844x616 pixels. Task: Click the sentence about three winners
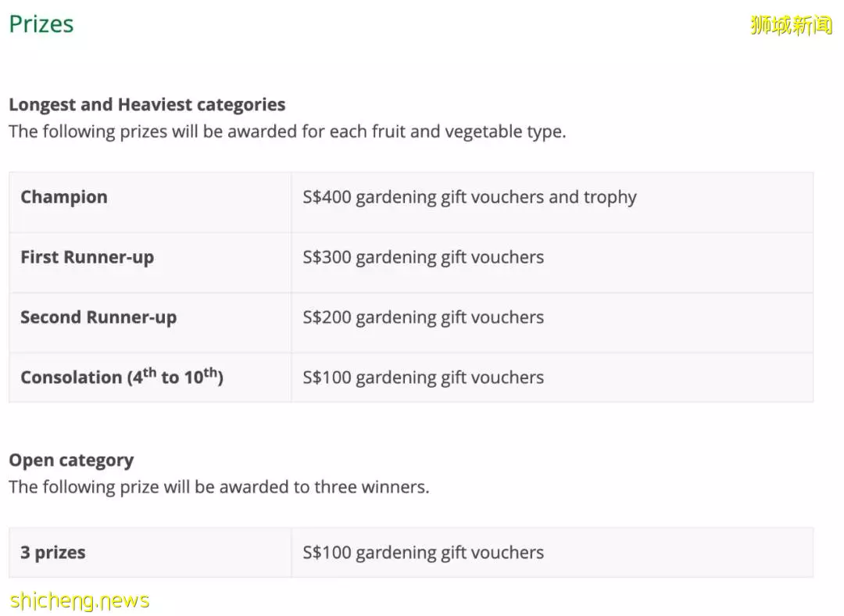[x=219, y=487]
